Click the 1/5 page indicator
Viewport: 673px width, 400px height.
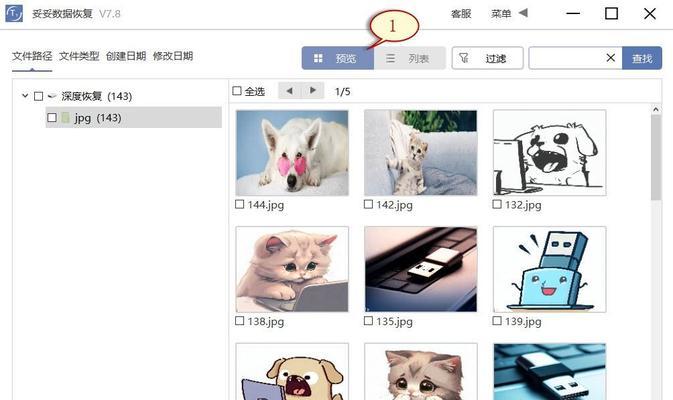[343, 91]
